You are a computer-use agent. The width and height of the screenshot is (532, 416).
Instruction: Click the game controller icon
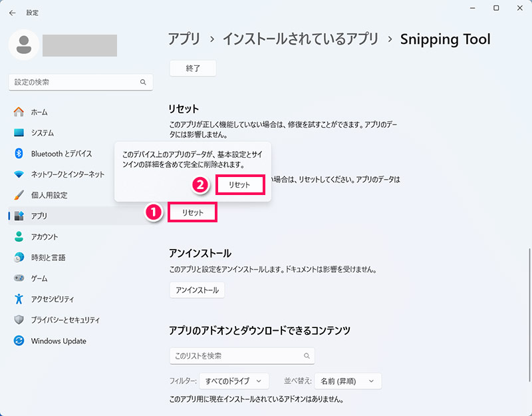(19, 278)
